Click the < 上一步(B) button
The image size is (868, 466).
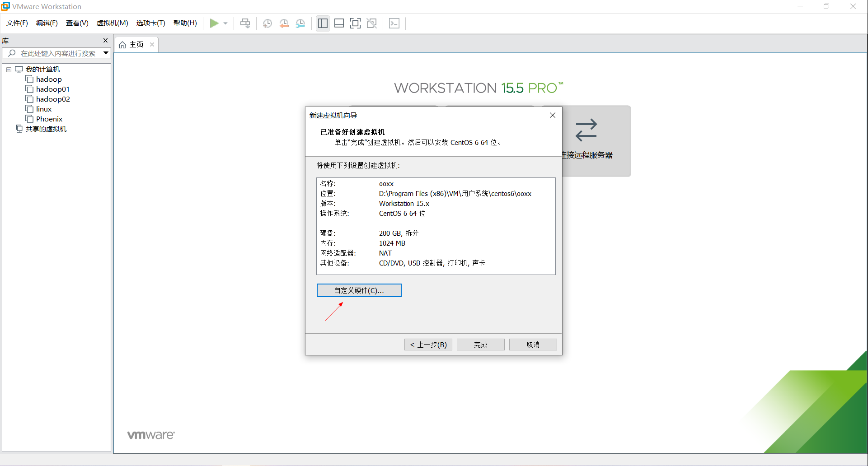point(428,345)
